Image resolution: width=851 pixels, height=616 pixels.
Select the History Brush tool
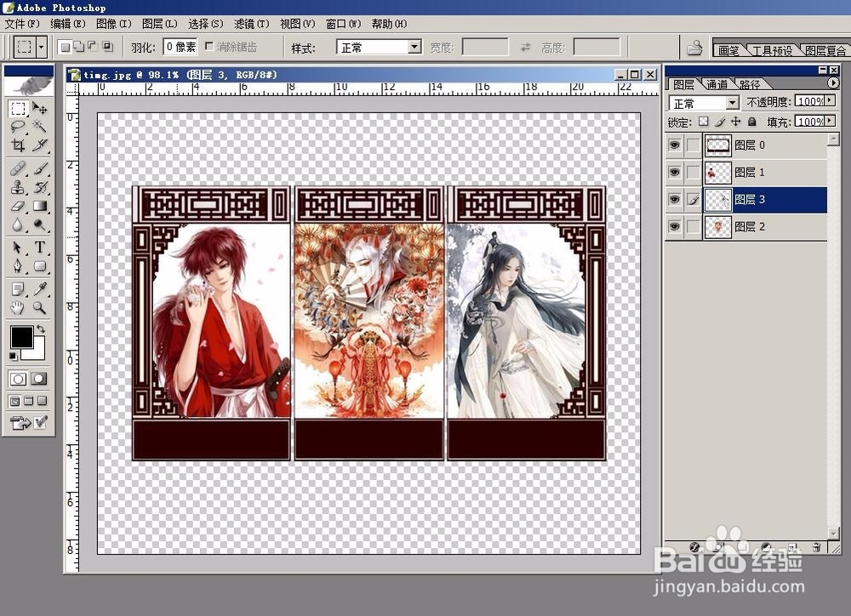39,188
